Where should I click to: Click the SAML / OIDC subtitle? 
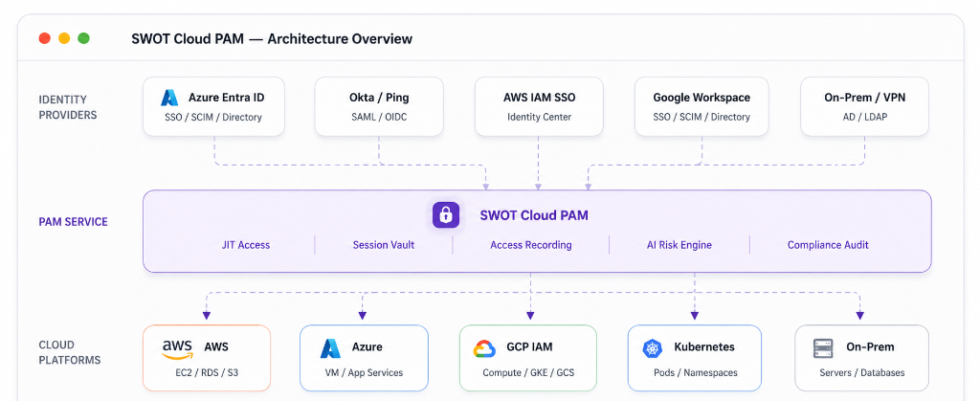pyautogui.click(x=379, y=117)
